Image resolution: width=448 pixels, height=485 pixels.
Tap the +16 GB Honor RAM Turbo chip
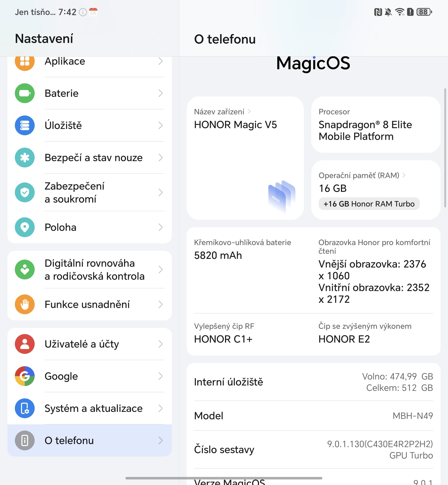(369, 204)
